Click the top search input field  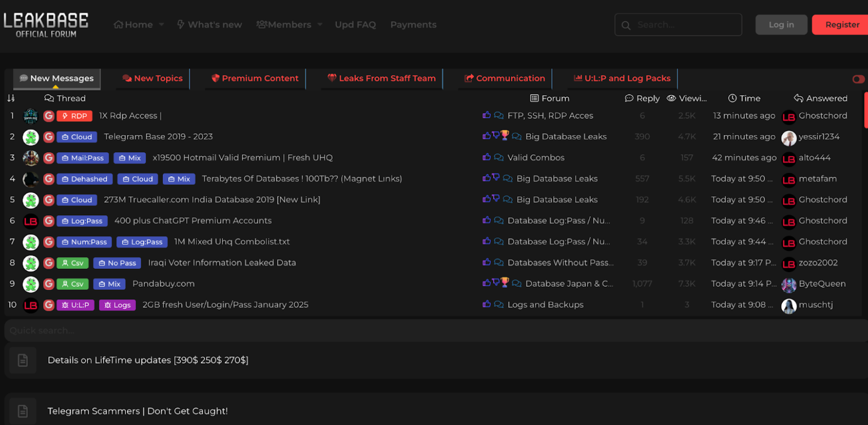click(x=678, y=24)
